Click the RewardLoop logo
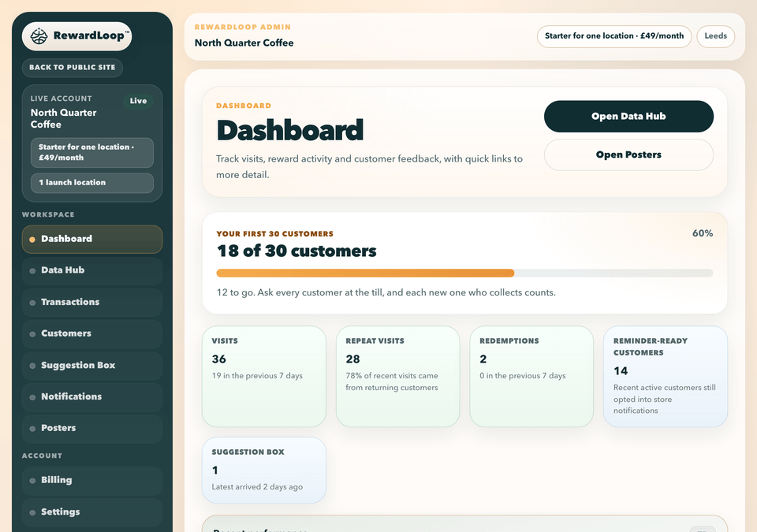Image resolution: width=757 pixels, height=532 pixels. pos(76,36)
